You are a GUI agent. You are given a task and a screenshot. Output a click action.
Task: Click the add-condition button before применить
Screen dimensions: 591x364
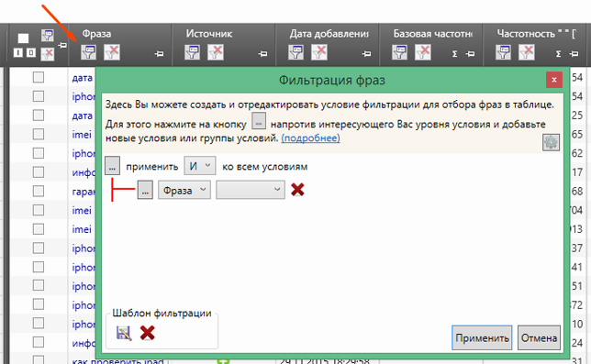click(112, 166)
